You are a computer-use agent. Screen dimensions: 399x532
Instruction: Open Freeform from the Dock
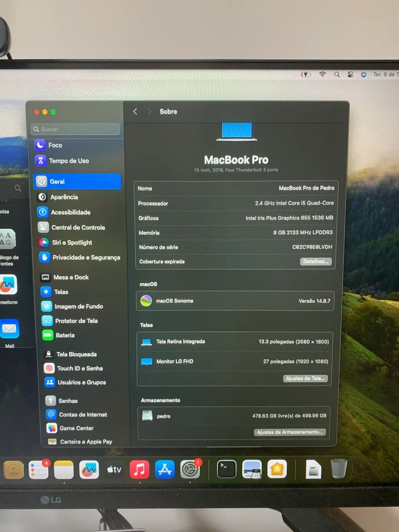coord(89,470)
